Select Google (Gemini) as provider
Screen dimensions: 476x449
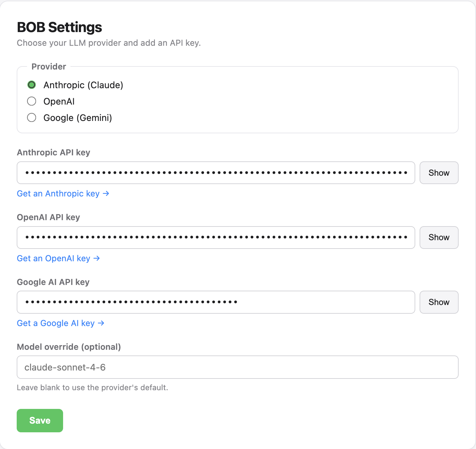pyautogui.click(x=32, y=118)
